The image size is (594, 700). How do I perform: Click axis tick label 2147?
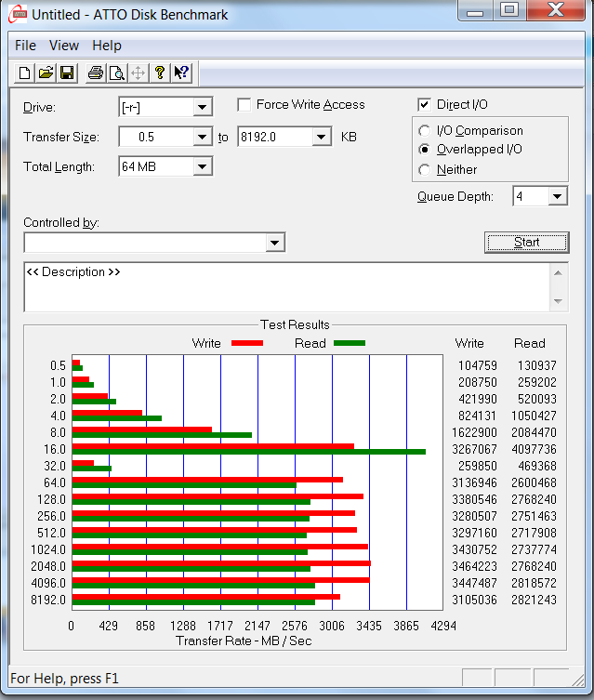[257, 626]
